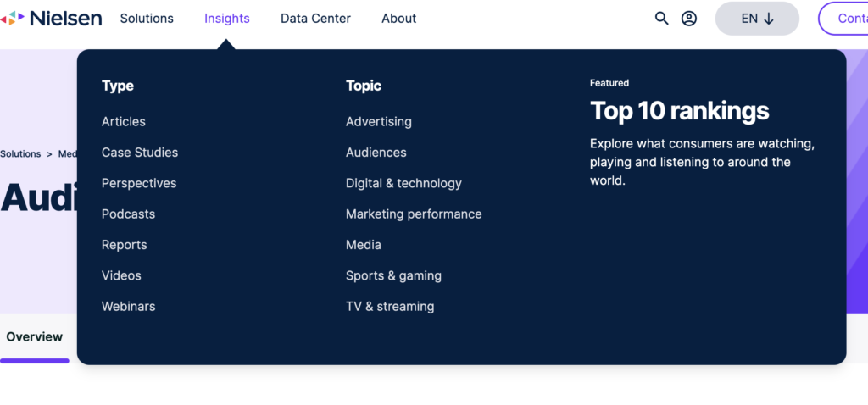Screen dimensions: 868x405
Task: Open the Podcasts insights link
Action: tap(128, 214)
